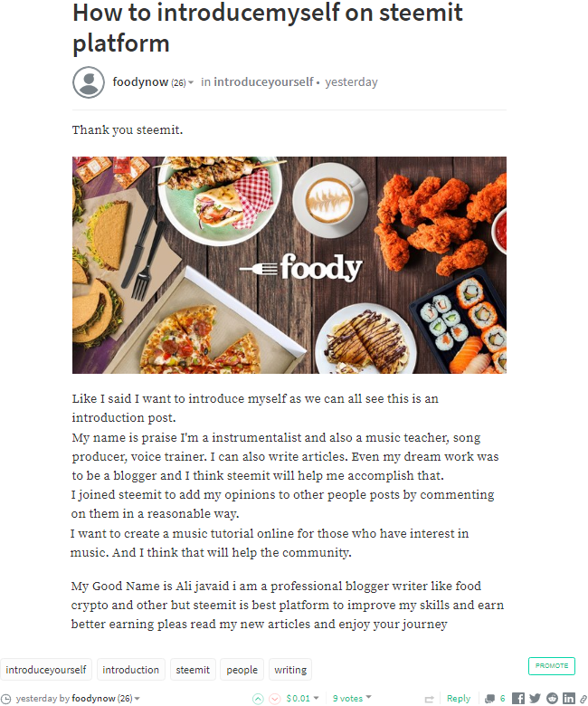Viewport: 588px width, 706px height.
Task: Select the people tag
Action: (x=242, y=670)
